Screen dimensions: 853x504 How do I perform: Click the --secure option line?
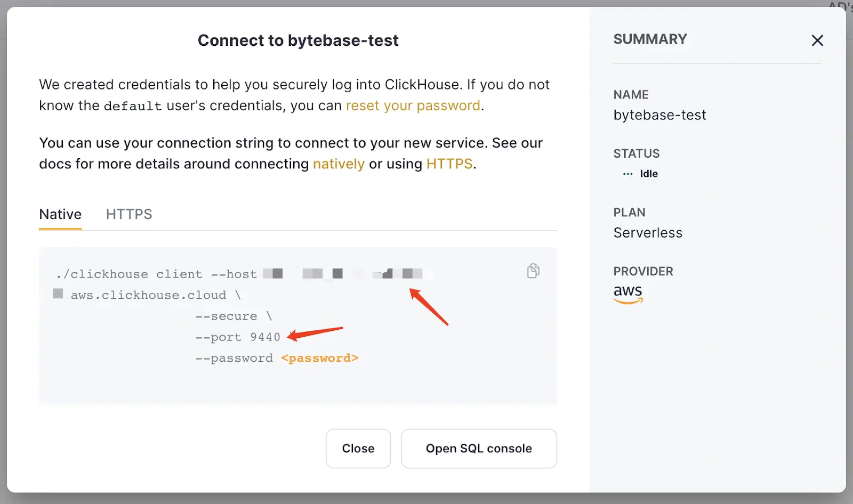coord(234,316)
